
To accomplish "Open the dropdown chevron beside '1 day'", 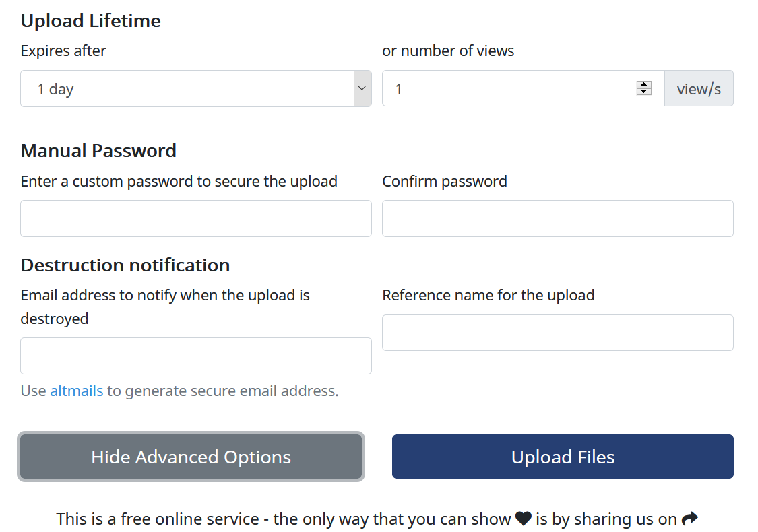I will 362,88.
